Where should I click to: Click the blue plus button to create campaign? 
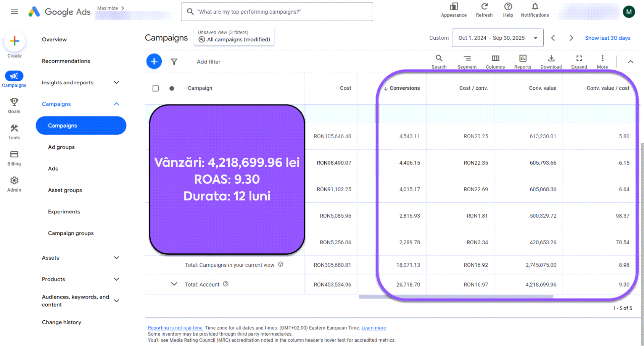[154, 61]
